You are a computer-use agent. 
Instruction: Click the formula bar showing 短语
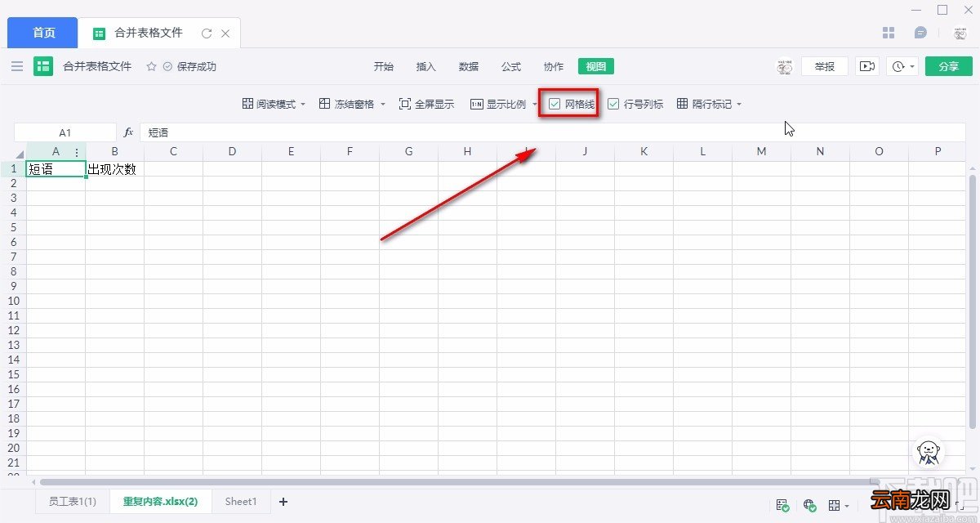coord(552,132)
